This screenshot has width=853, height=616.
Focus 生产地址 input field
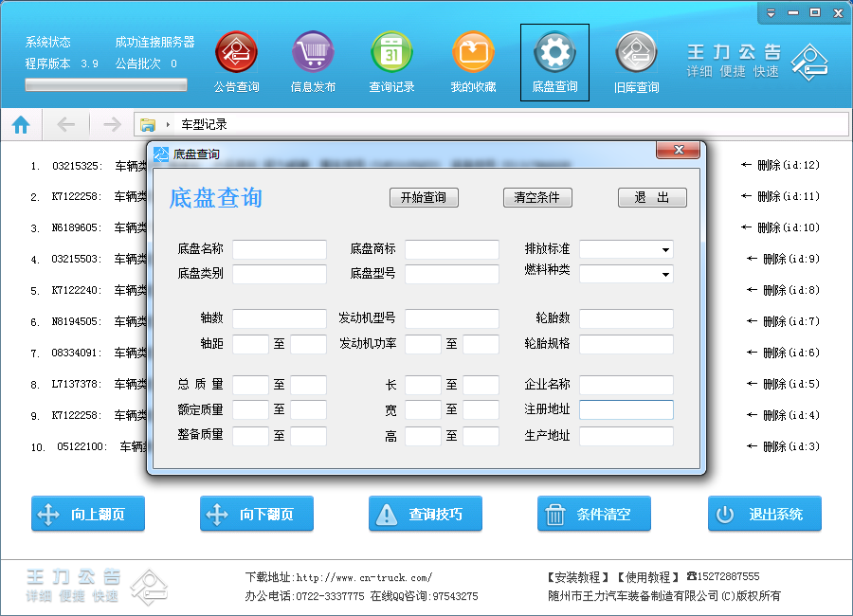[x=626, y=437]
